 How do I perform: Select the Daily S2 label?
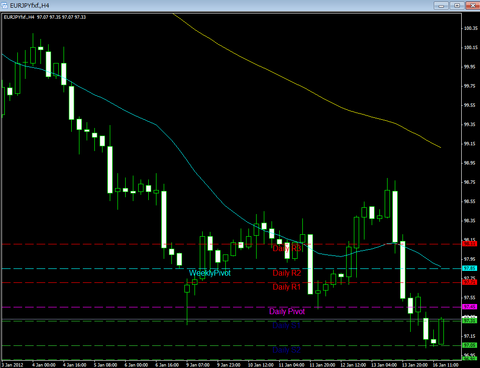(287, 350)
